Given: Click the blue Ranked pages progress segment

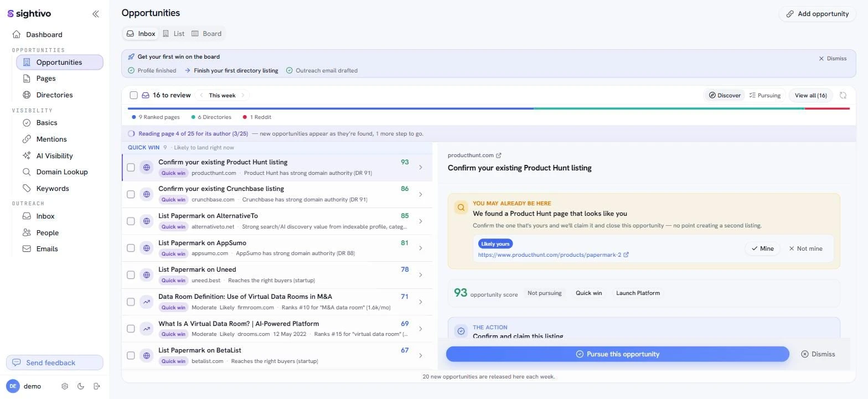Looking at the screenshot, I should [x=330, y=108].
